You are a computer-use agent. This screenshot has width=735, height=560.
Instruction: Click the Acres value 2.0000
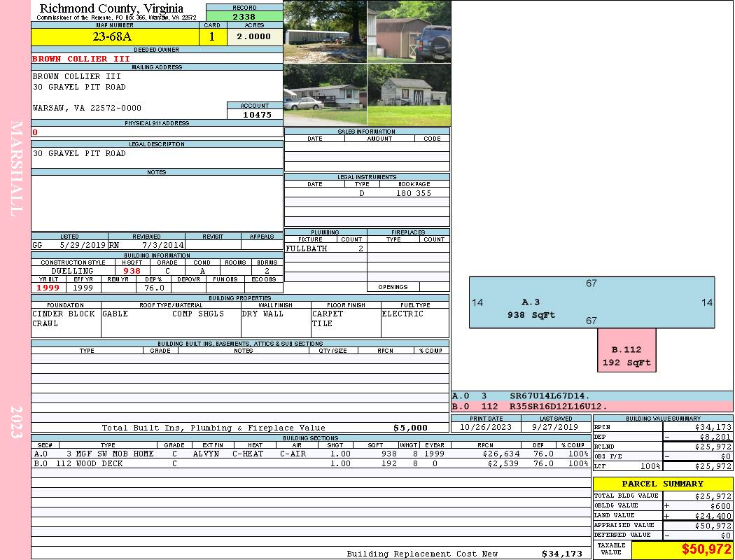[254, 37]
